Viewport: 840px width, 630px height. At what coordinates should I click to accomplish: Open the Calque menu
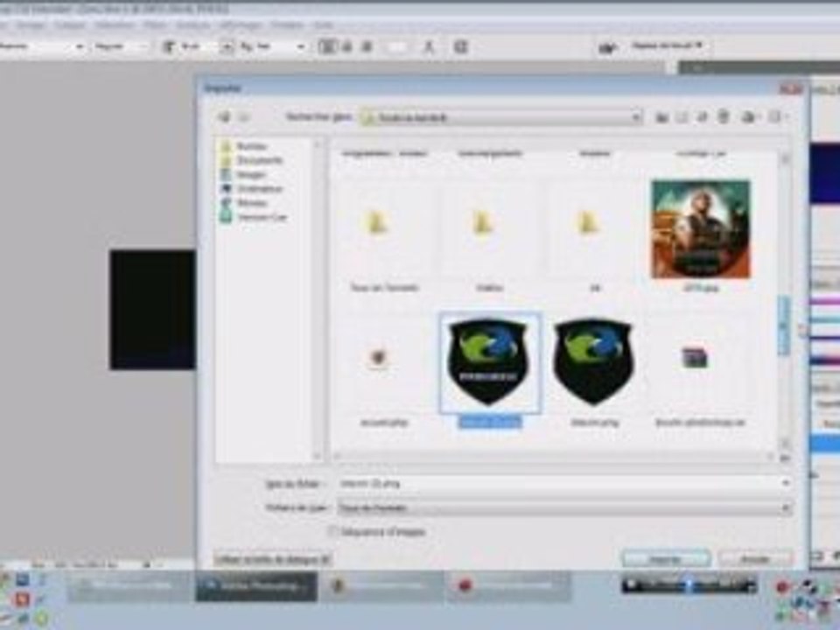pyautogui.click(x=70, y=24)
